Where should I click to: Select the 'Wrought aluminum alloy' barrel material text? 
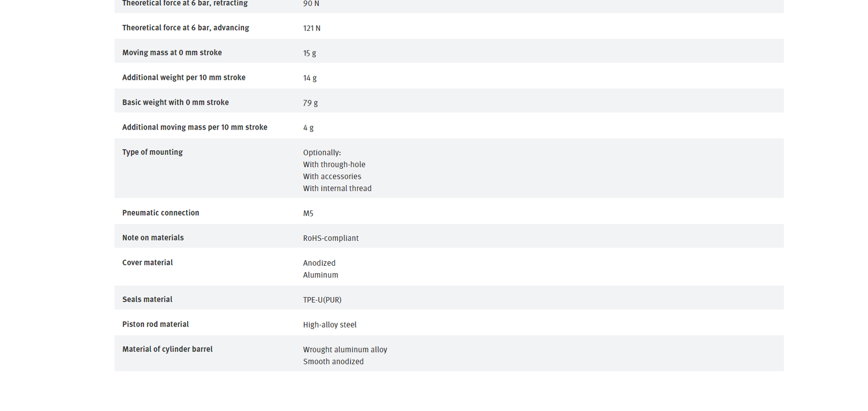345,350
